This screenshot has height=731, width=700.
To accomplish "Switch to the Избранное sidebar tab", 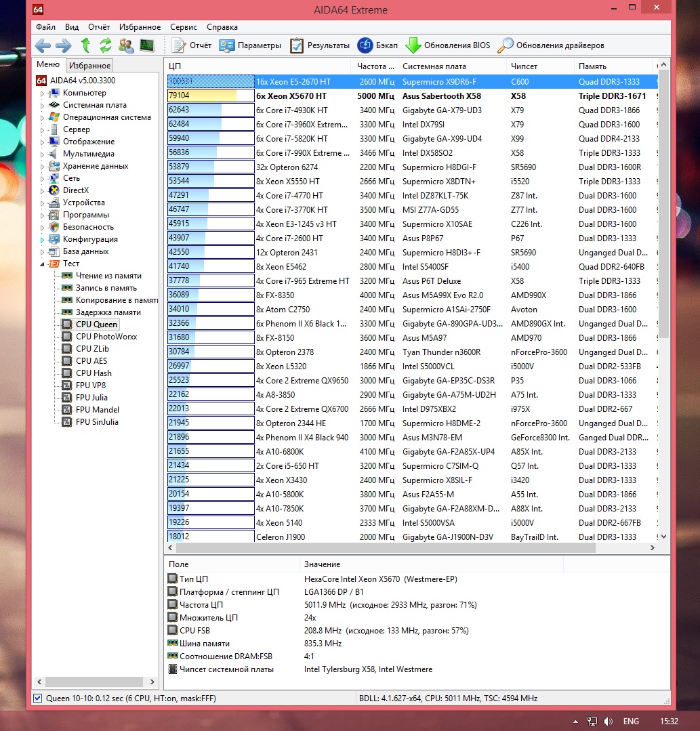I will [x=89, y=65].
